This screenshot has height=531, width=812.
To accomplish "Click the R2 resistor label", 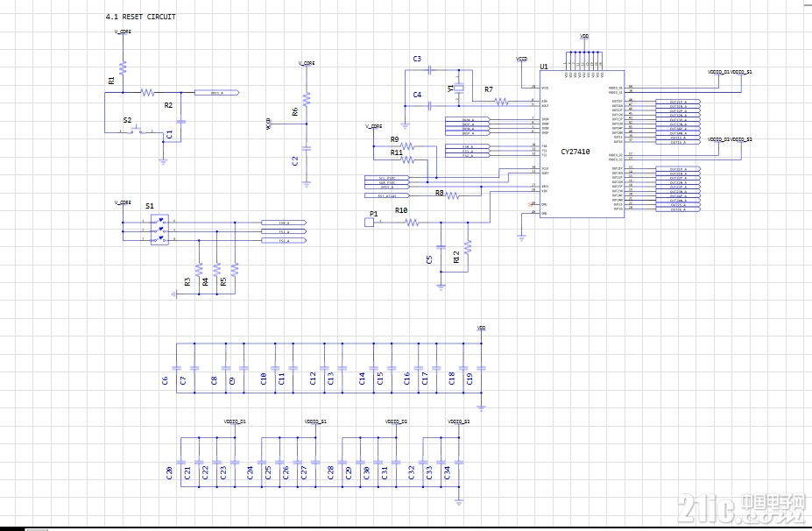I will click(168, 105).
